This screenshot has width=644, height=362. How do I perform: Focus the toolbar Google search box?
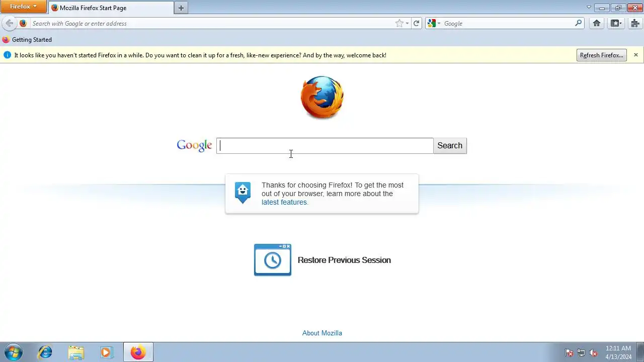(x=508, y=23)
